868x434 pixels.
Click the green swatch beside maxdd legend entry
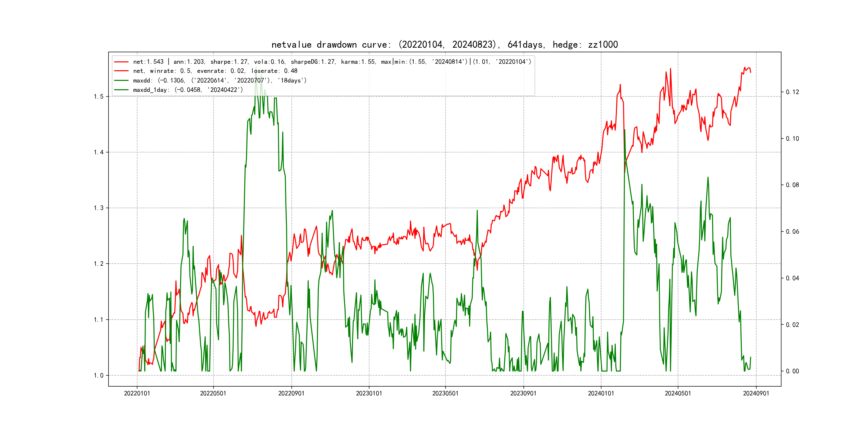(121, 81)
